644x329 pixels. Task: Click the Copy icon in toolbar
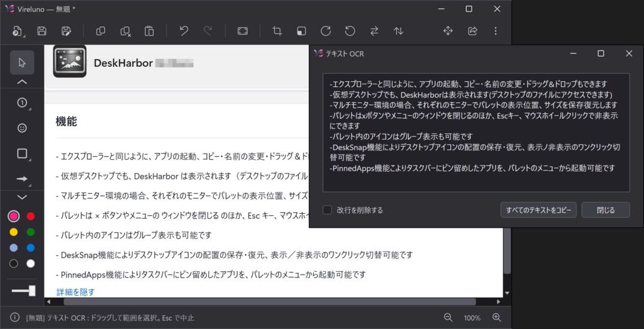pyautogui.click(x=101, y=31)
